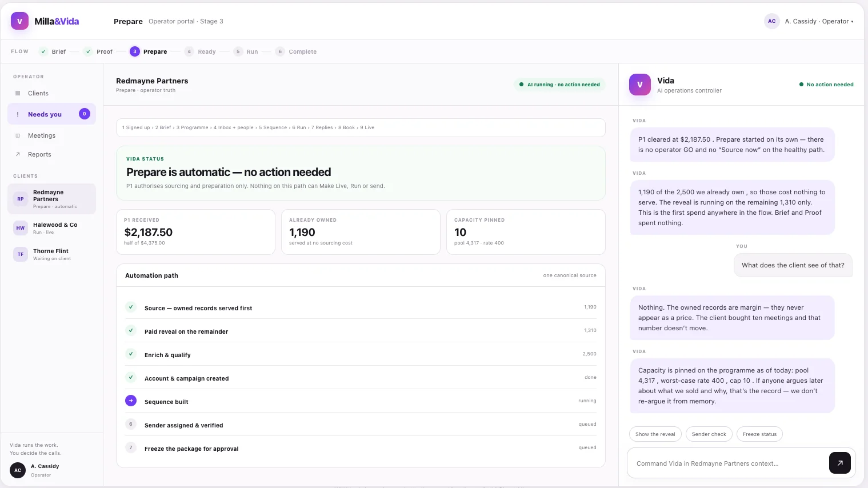Focus the Command Vida input field
The height and width of the screenshot is (488, 868).
(x=728, y=463)
